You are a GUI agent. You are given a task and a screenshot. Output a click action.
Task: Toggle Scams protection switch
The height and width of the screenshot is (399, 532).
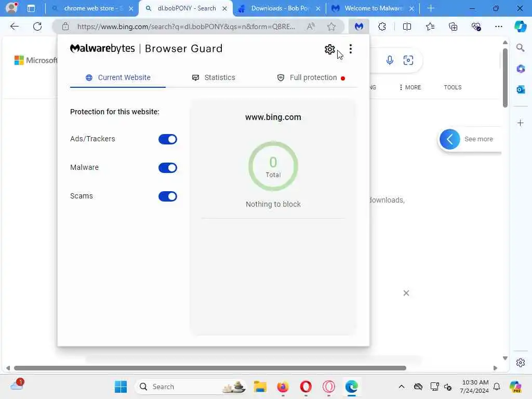[168, 196]
